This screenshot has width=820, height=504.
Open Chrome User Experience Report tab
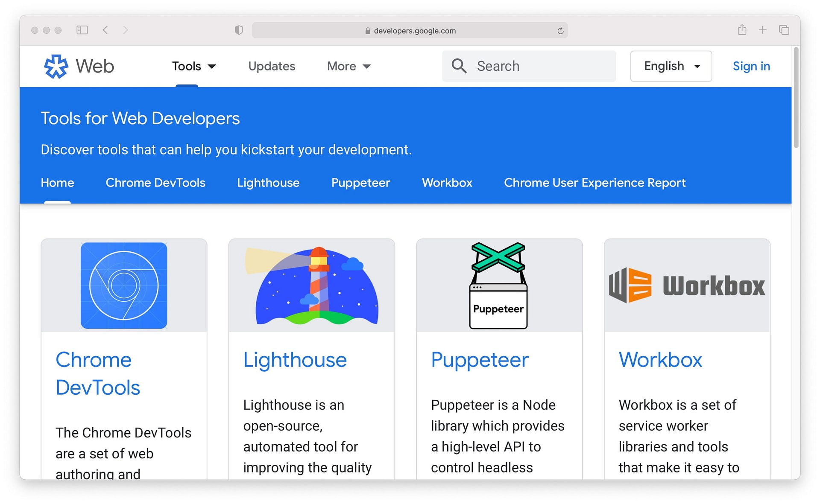click(x=594, y=183)
